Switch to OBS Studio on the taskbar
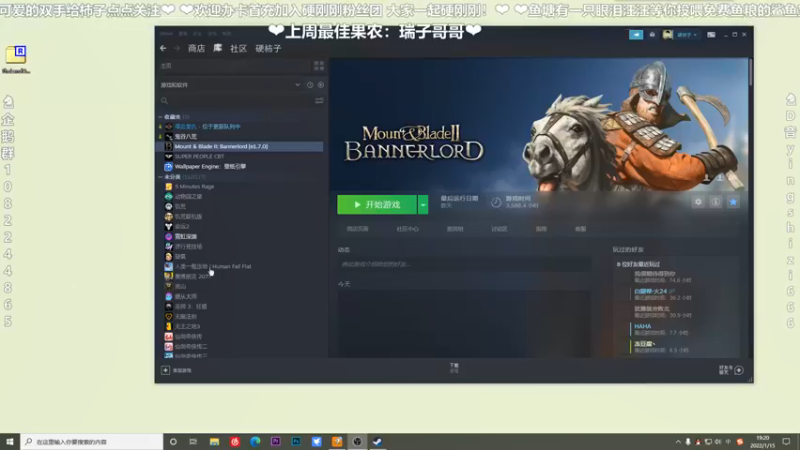 (357, 441)
